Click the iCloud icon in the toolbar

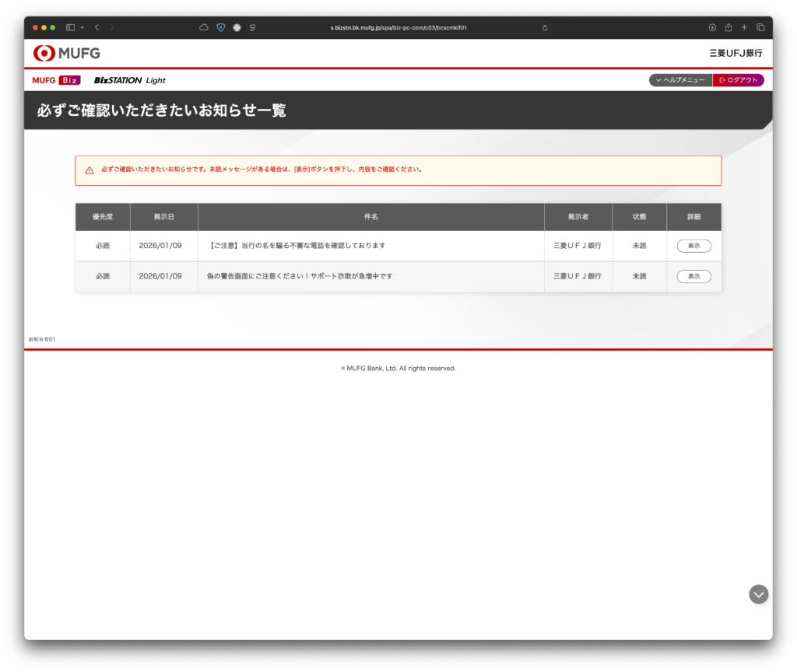tap(204, 27)
